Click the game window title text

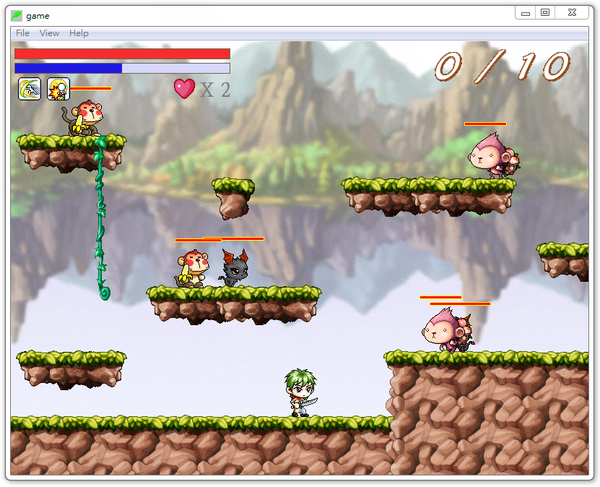click(x=38, y=16)
